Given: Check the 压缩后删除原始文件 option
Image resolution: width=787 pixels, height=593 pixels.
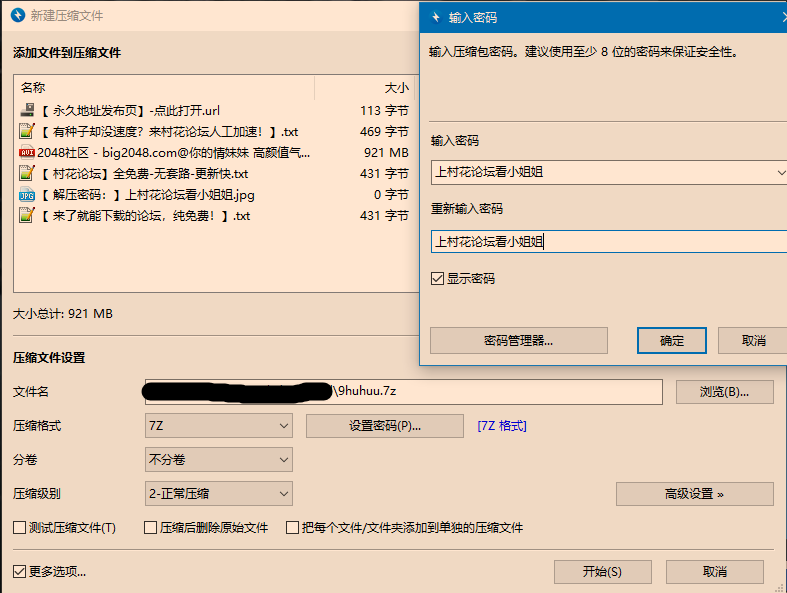Looking at the screenshot, I should coord(151,528).
